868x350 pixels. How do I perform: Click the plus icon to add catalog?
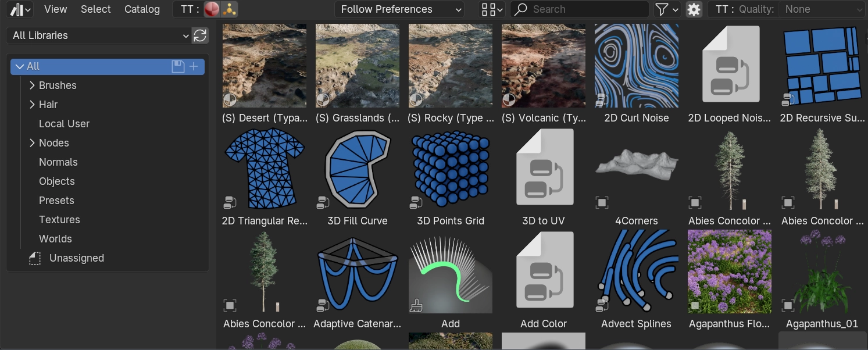tap(194, 66)
